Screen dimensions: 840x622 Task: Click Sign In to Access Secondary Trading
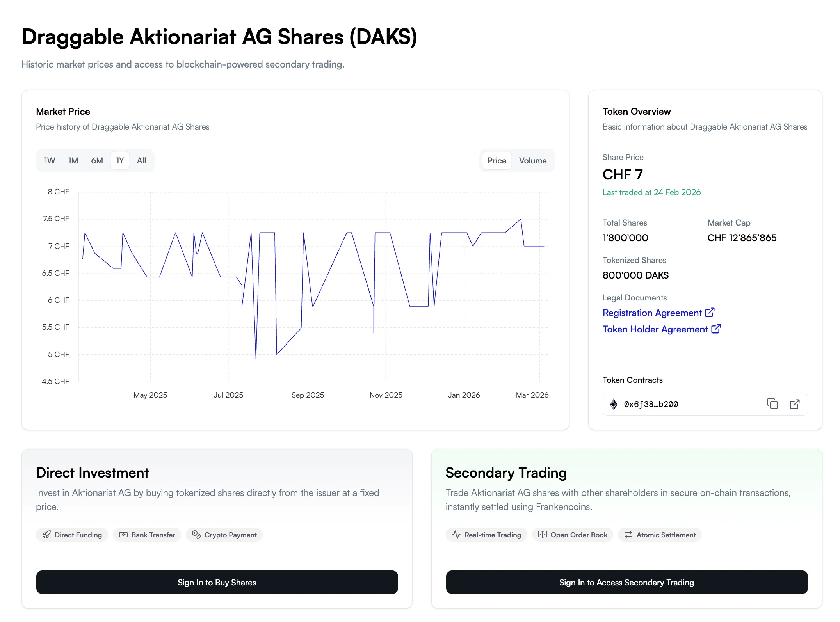pos(627,582)
